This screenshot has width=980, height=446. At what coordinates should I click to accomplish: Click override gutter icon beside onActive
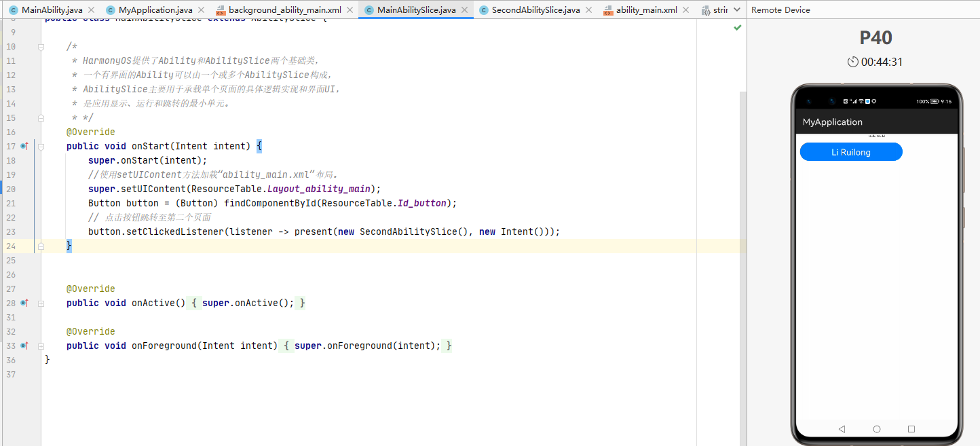pyautogui.click(x=24, y=303)
